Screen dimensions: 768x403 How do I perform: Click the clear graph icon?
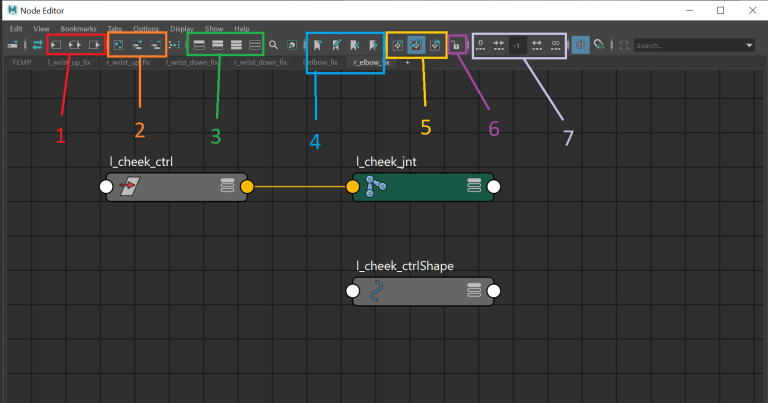[x=119, y=45]
